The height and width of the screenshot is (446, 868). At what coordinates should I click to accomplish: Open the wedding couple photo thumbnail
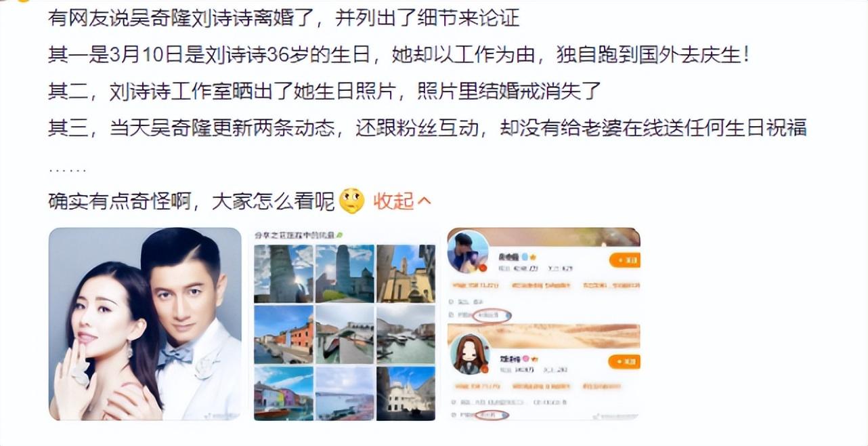(145, 324)
